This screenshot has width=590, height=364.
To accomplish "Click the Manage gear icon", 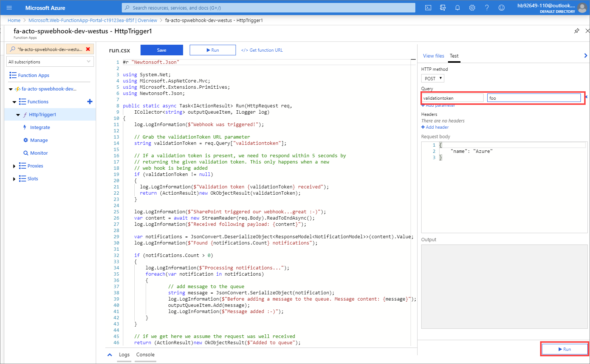I will [26, 140].
